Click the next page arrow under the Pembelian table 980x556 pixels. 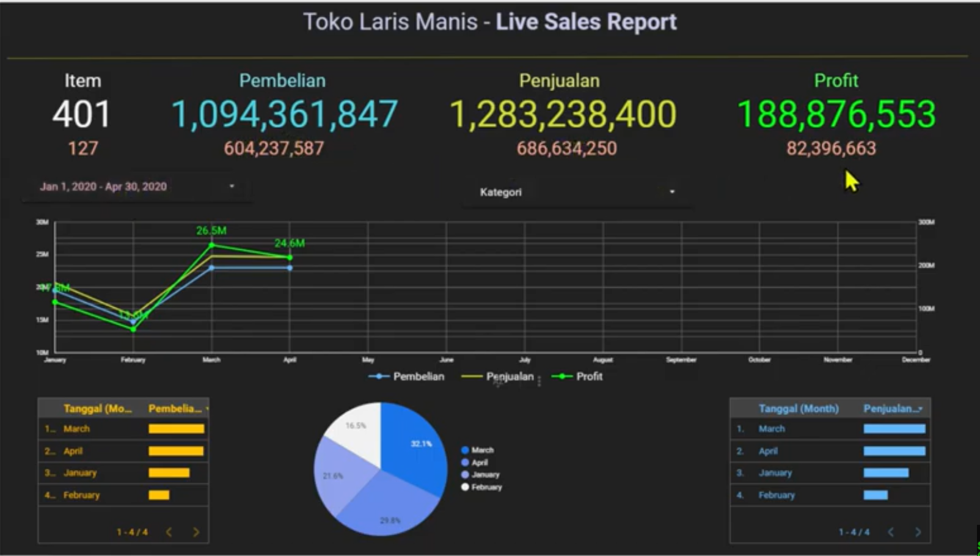coord(196,532)
